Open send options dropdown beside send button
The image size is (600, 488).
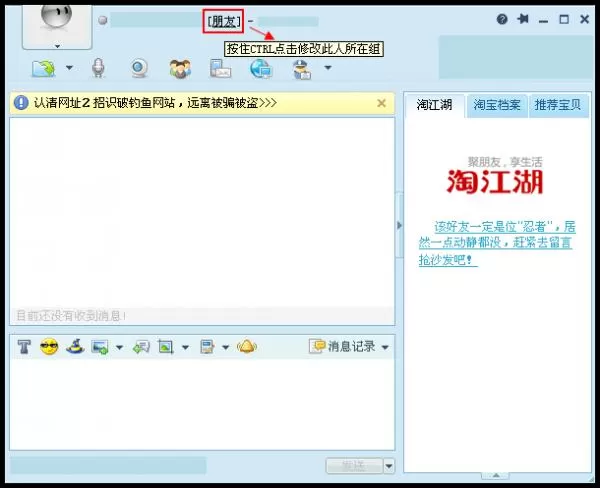click(389, 466)
